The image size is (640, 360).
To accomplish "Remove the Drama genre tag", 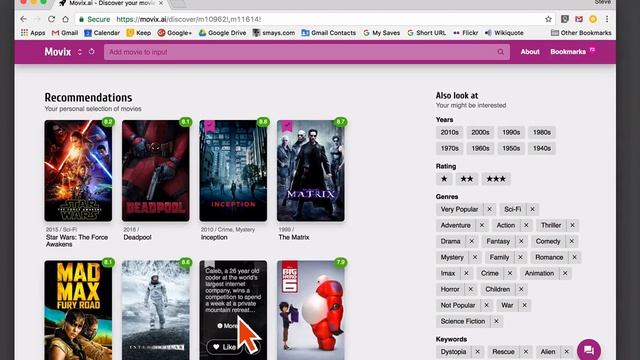I will coord(471,241).
